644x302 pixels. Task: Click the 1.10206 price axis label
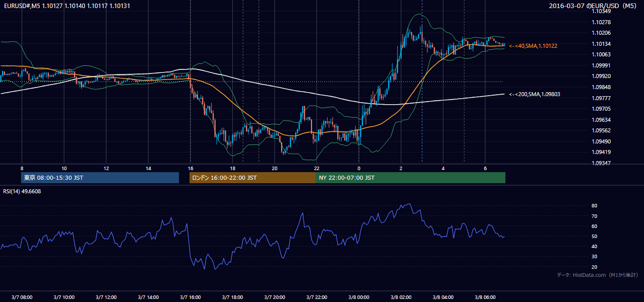tap(601, 33)
